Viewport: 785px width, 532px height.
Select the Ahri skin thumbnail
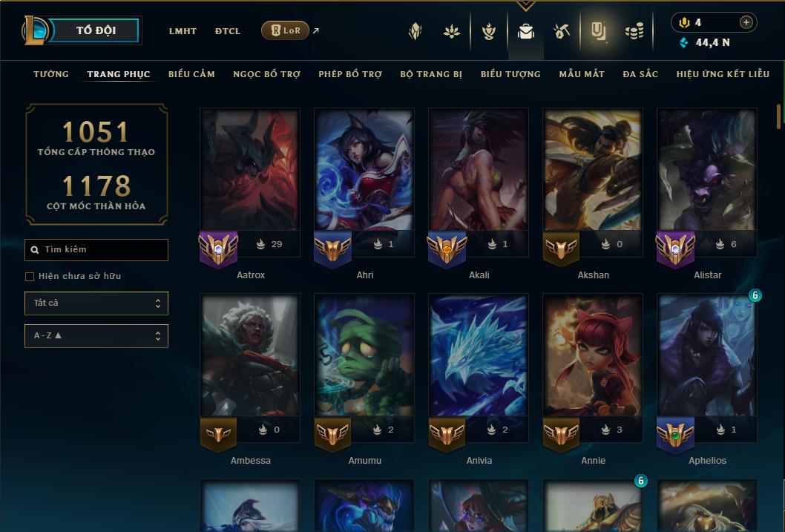tap(364, 170)
